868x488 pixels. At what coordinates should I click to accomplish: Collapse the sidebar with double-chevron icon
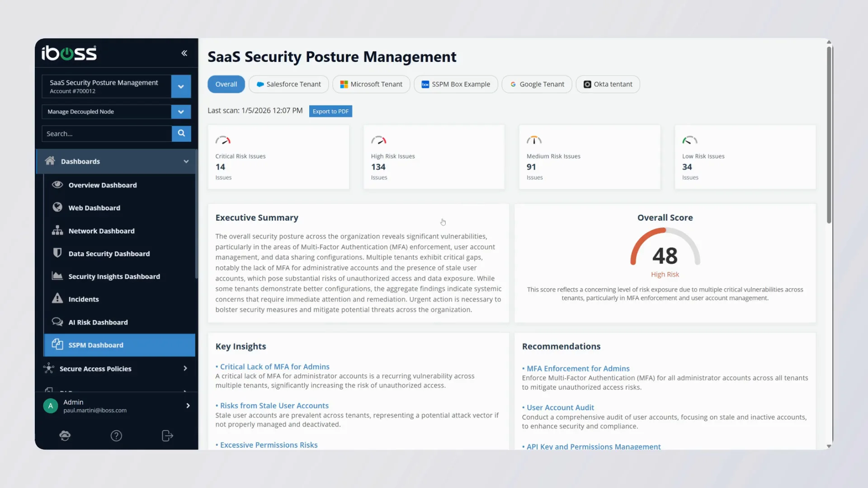coord(184,53)
